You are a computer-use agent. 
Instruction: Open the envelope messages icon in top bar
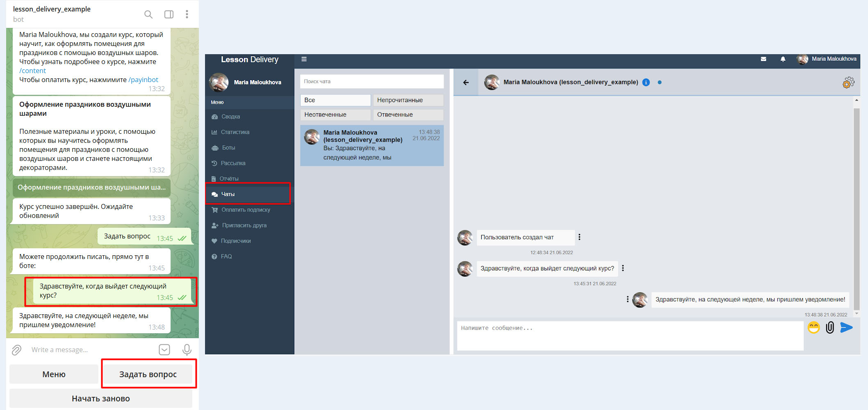click(x=763, y=59)
